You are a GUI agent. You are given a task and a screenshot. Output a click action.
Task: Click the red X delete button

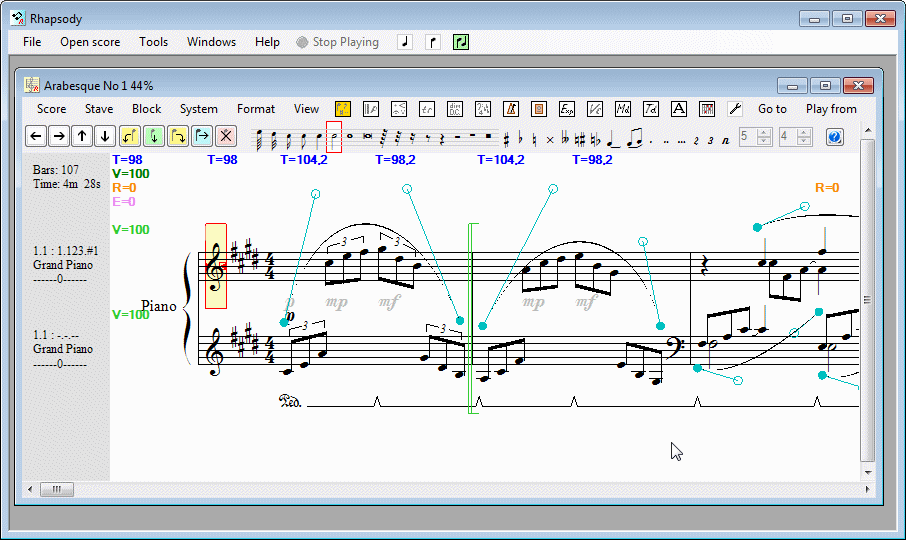[x=226, y=137]
